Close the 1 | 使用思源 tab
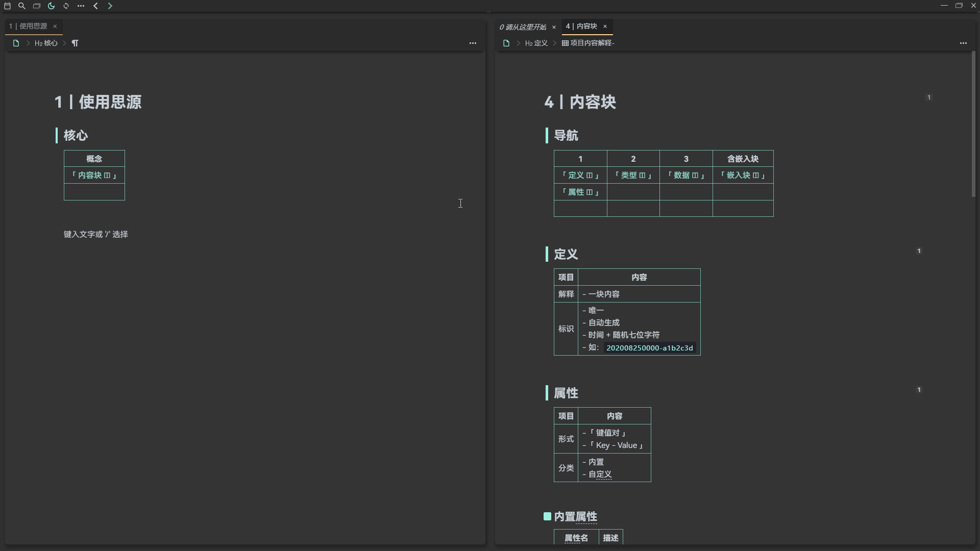The image size is (980, 551). pos(55,26)
